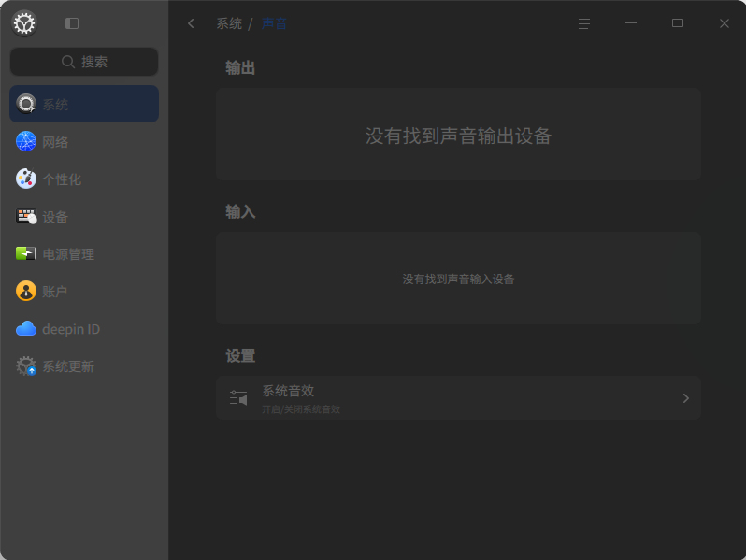Open 网络 settings in sidebar
Screen dimensions: 746x560
[84, 141]
